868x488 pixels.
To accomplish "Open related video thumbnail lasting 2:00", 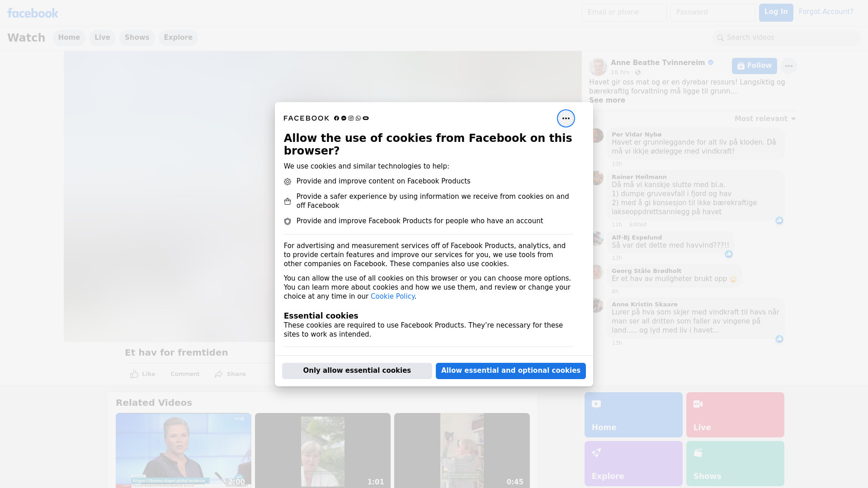I will pyautogui.click(x=184, y=450).
